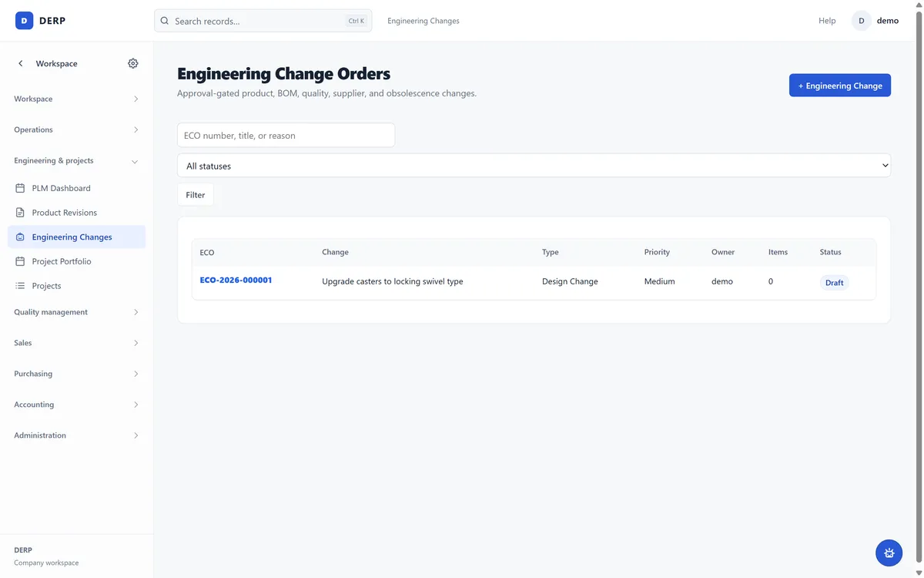Click the Ctrl K shortcut badge
Image resolution: width=924 pixels, height=578 pixels.
point(357,21)
